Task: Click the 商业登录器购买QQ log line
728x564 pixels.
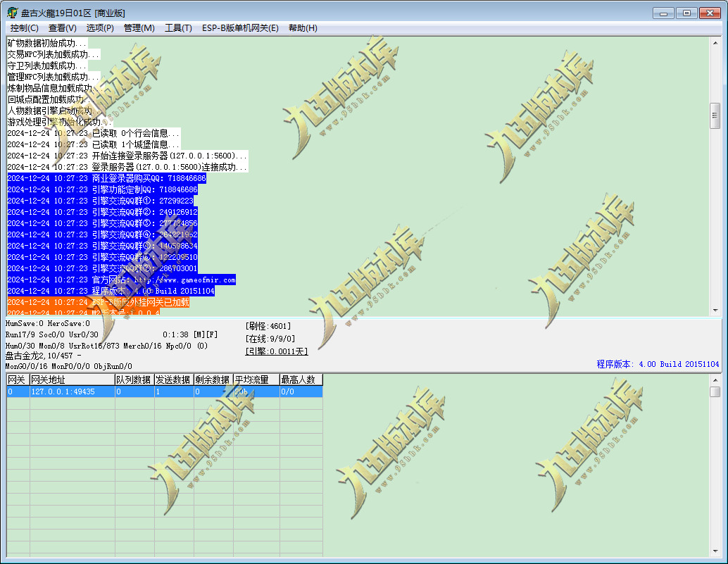Action: (107, 179)
